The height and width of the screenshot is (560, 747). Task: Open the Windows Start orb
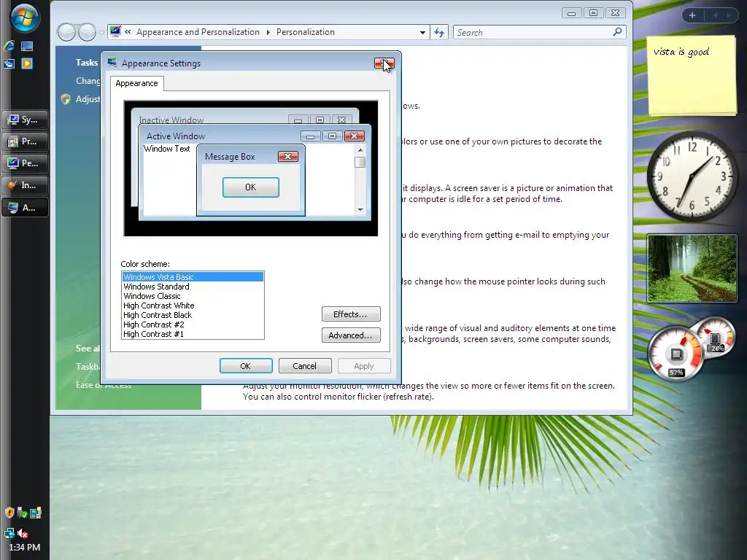tap(24, 17)
